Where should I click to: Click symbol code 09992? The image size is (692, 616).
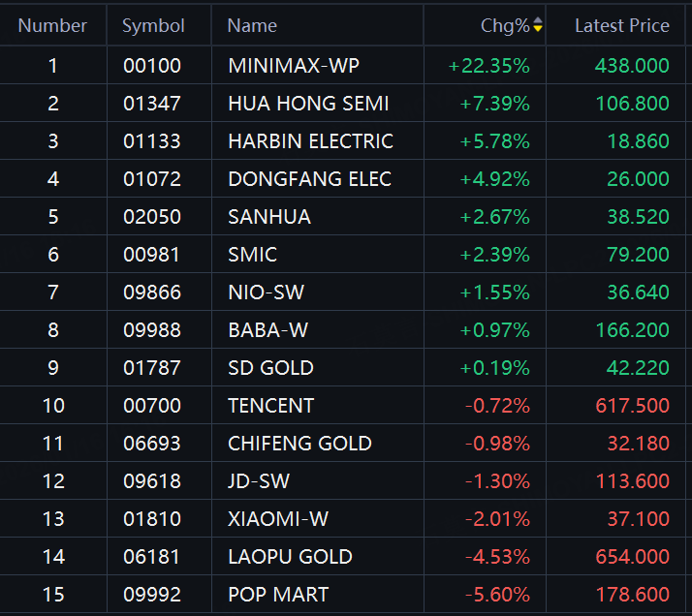[x=152, y=595]
